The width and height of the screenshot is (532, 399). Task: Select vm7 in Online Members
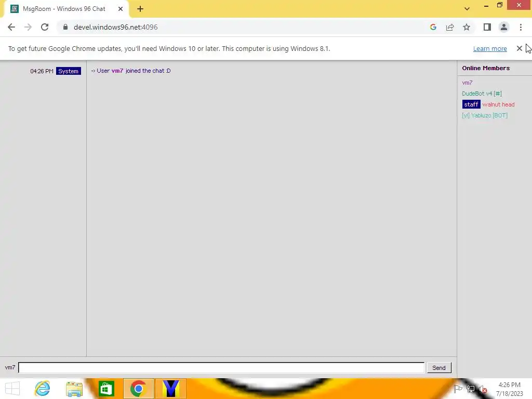467,83
